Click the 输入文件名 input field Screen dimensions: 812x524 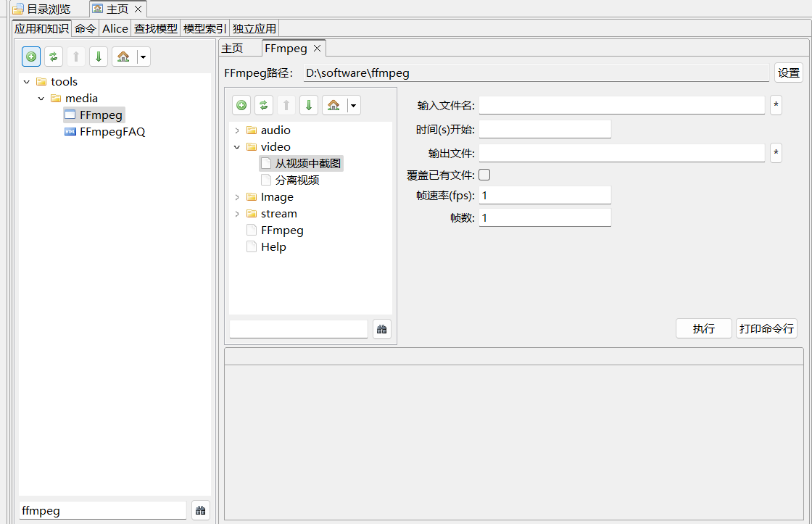coord(622,105)
